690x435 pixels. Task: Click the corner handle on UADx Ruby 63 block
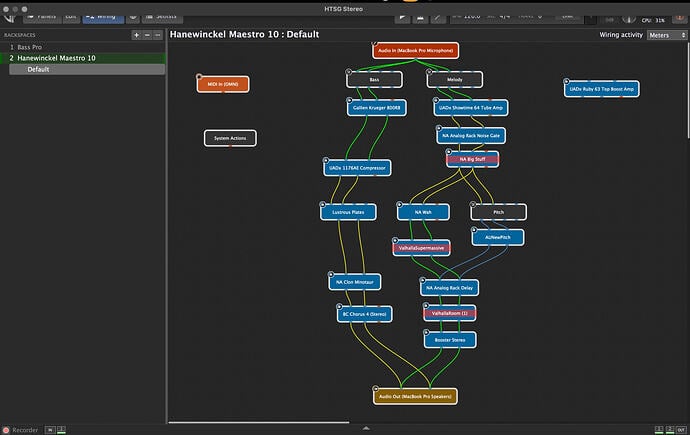point(566,81)
